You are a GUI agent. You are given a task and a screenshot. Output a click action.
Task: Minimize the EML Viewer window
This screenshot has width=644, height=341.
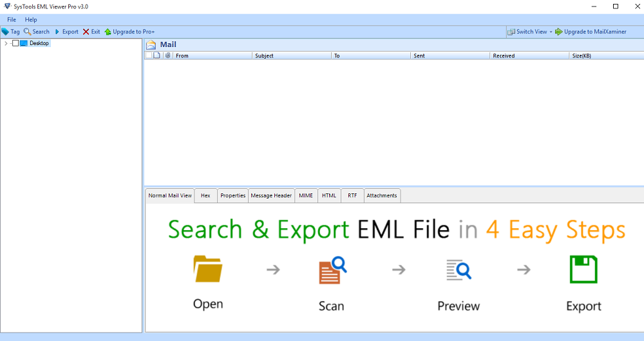point(594,6)
